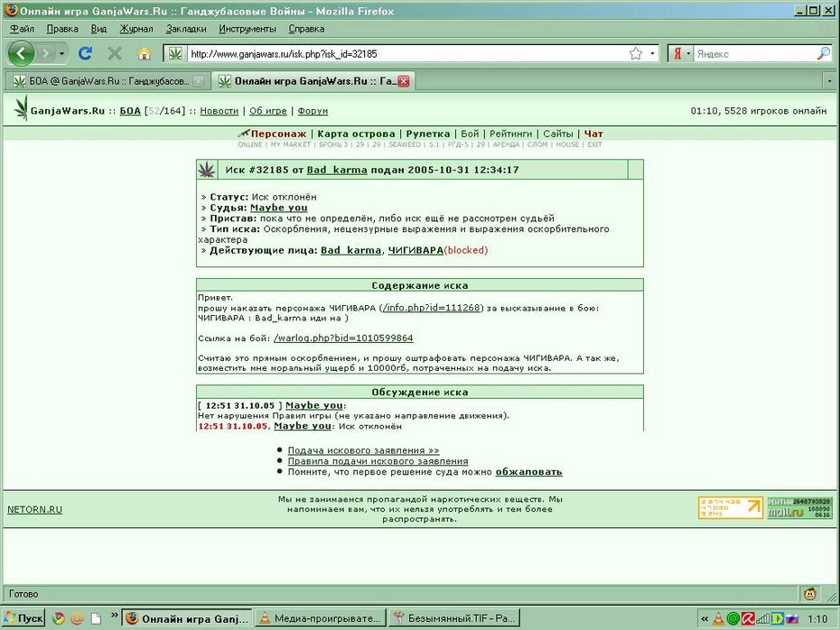Launch Chrome from the quick launch
Viewport: 840px width, 630px height.
pyautogui.click(x=58, y=619)
